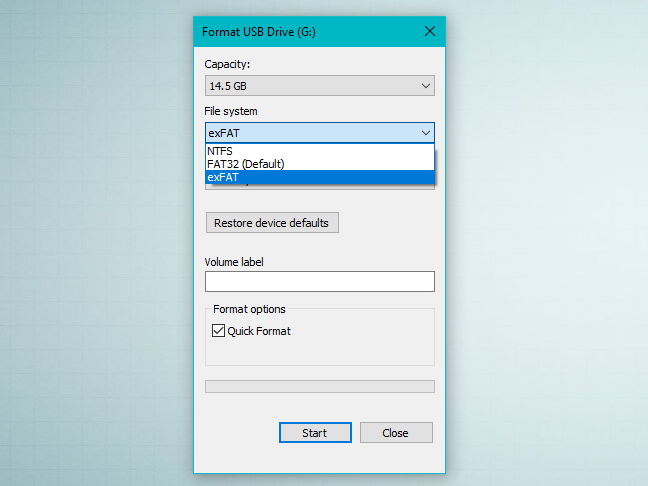
Task: Select the highlighted exFAT list option
Action: [319, 177]
